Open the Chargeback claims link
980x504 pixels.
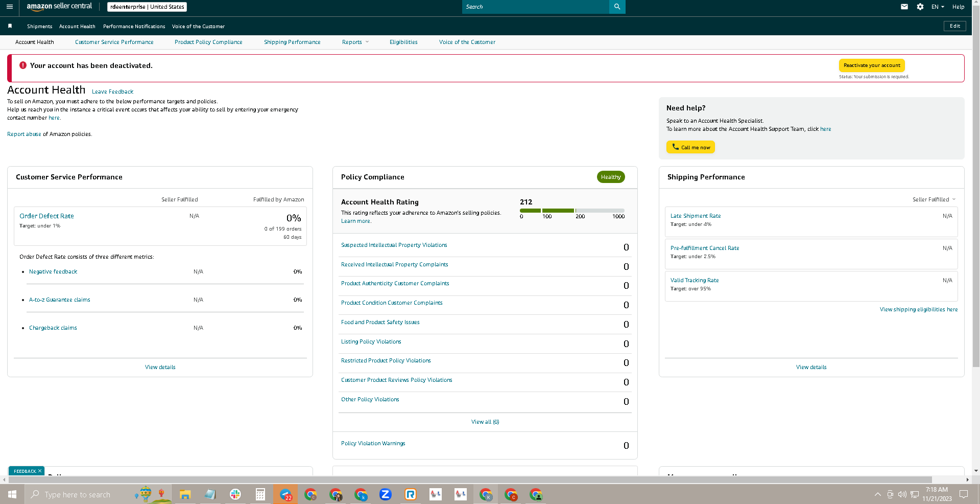(x=53, y=328)
